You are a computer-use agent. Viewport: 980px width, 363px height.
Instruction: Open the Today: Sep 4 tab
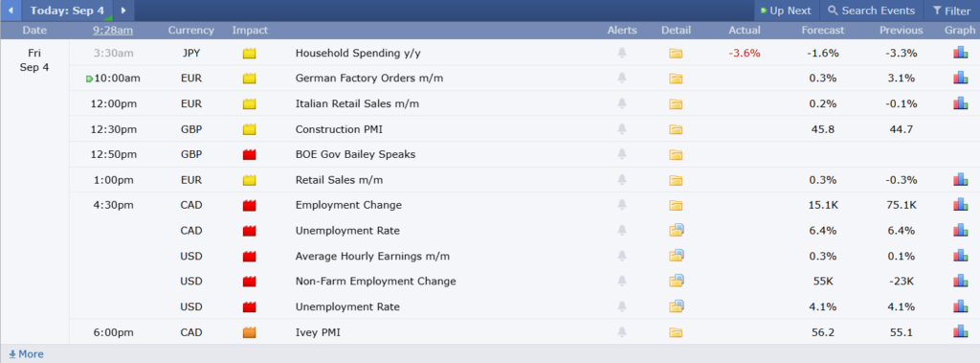67,11
